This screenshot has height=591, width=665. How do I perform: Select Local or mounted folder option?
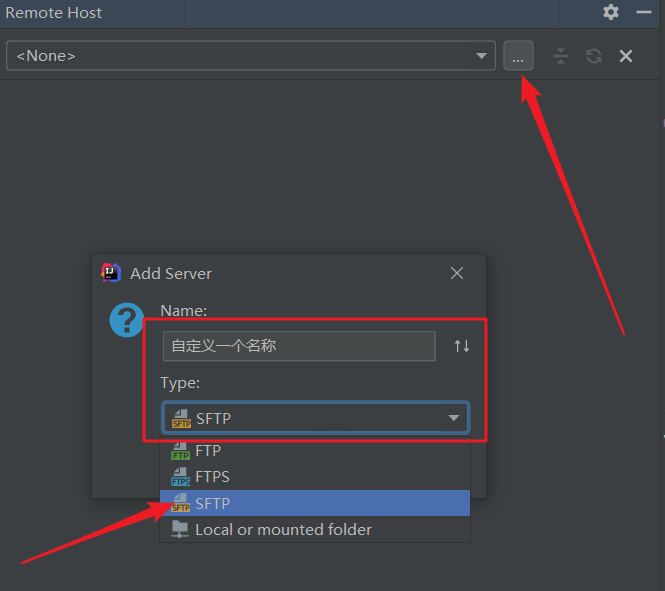click(283, 529)
